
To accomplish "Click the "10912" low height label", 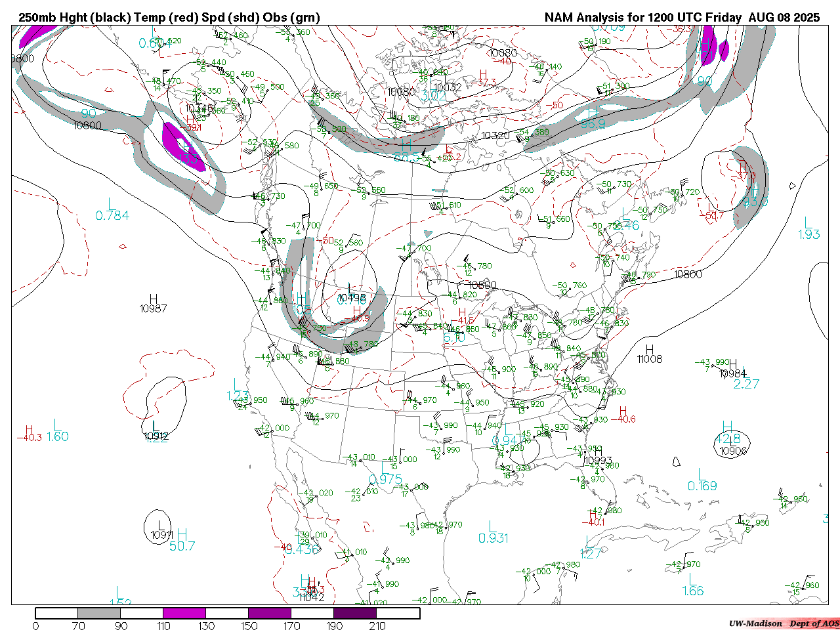I will tap(156, 435).
